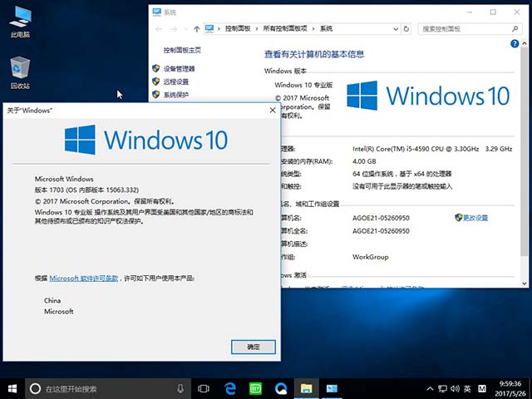Click the search box on the taskbar
The image size is (532, 399).
click(108, 388)
